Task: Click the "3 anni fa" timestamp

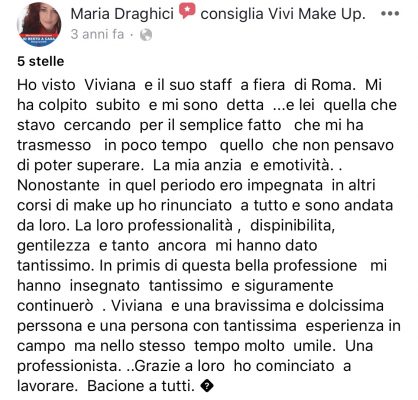Action: click(97, 34)
